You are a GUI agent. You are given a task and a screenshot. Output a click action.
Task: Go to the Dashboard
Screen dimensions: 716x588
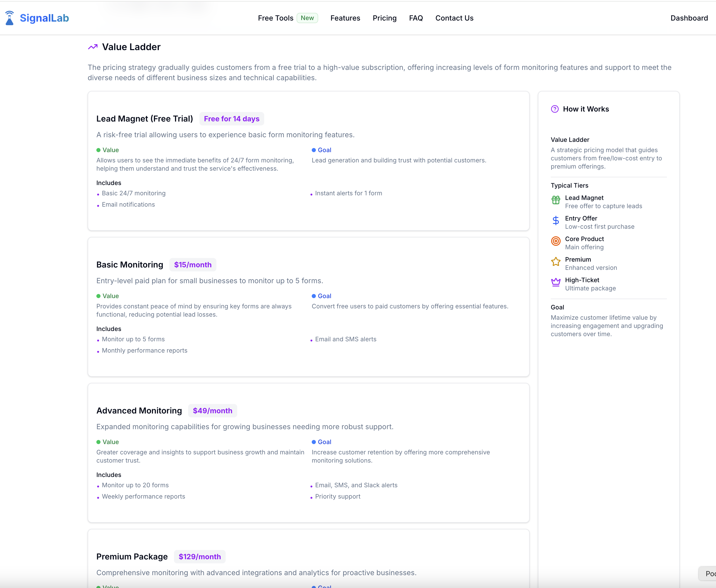[689, 18]
